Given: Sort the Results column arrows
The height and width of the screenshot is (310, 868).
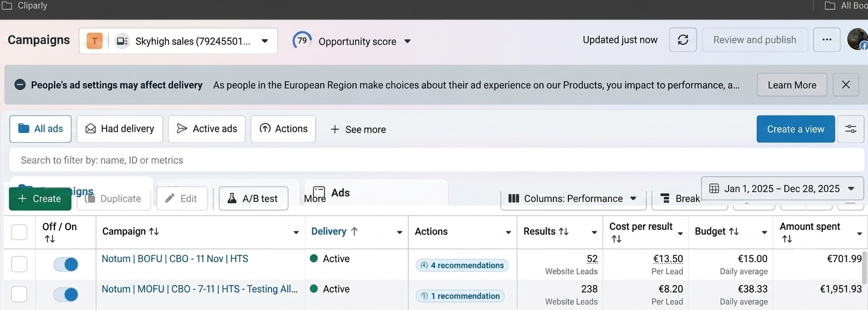Looking at the screenshot, I should tap(563, 231).
